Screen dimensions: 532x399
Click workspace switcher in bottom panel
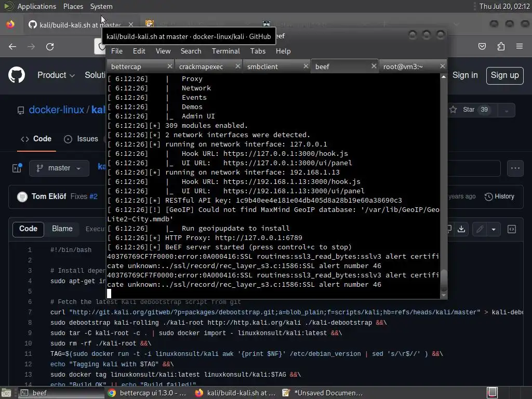[492, 393]
